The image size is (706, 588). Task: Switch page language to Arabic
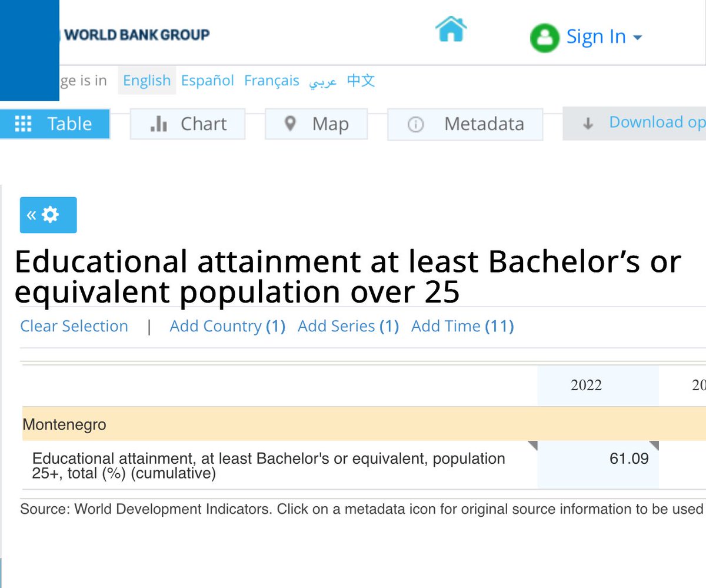(323, 81)
